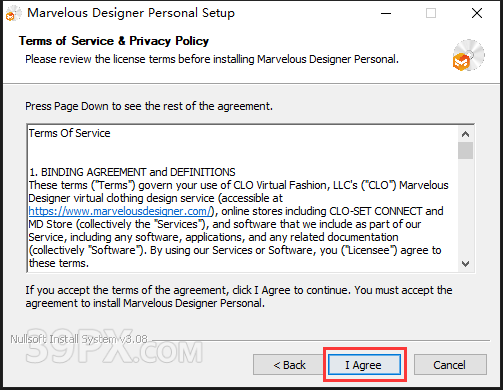Click the empty scrollbar track below the thumb
Image resolution: width=503 pixels, height=390 pixels.
[x=465, y=208]
